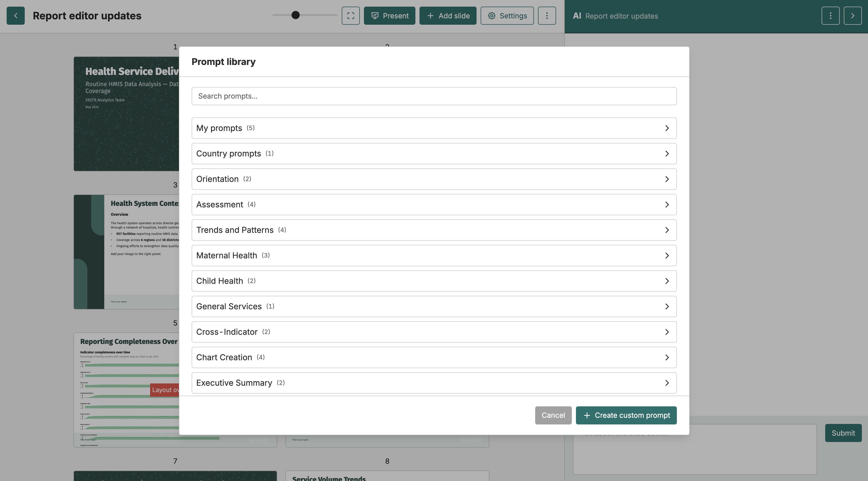This screenshot has height=481, width=868.
Task: Expand the Country prompts category
Action: (434, 154)
